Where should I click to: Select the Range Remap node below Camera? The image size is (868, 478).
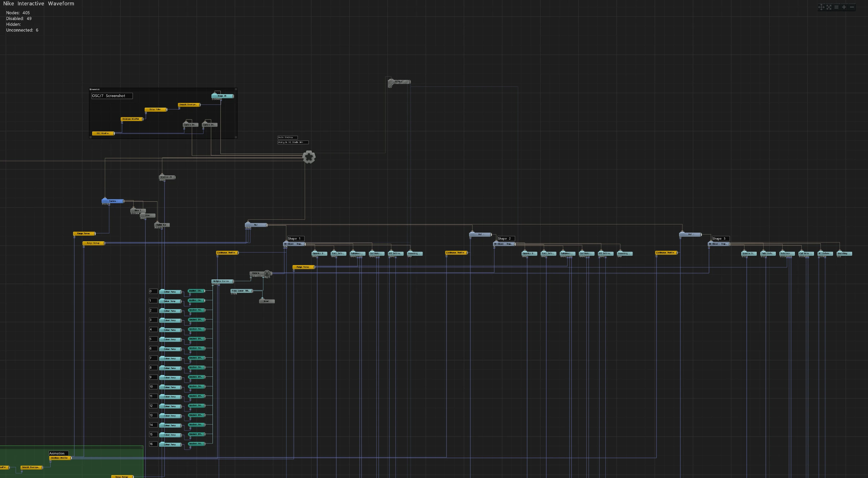point(84,234)
